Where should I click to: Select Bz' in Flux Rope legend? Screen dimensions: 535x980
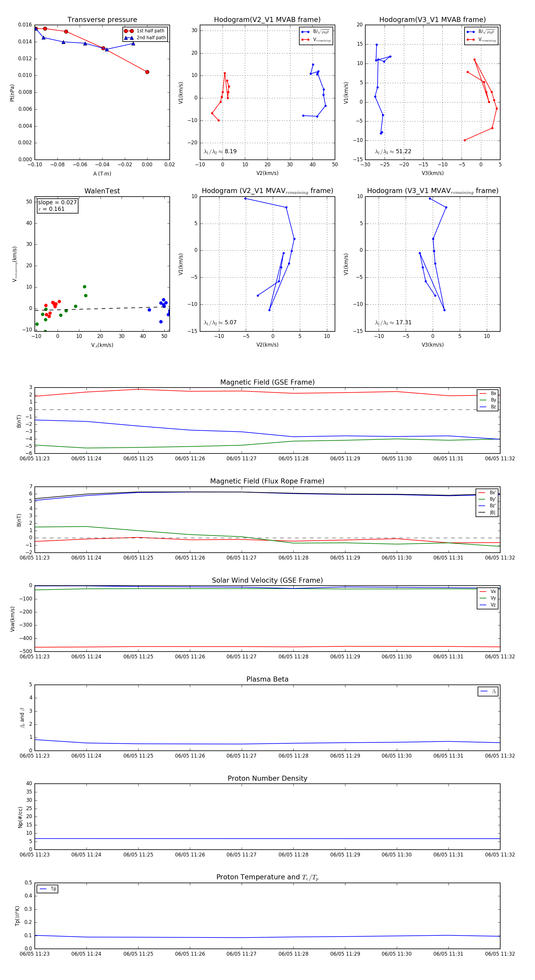click(x=487, y=506)
